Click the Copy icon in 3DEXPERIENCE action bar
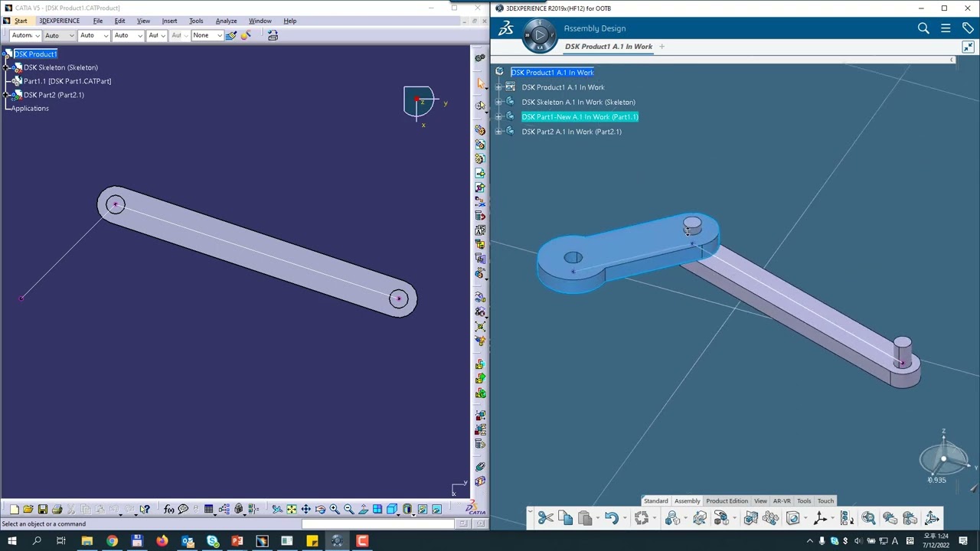 tap(565, 518)
